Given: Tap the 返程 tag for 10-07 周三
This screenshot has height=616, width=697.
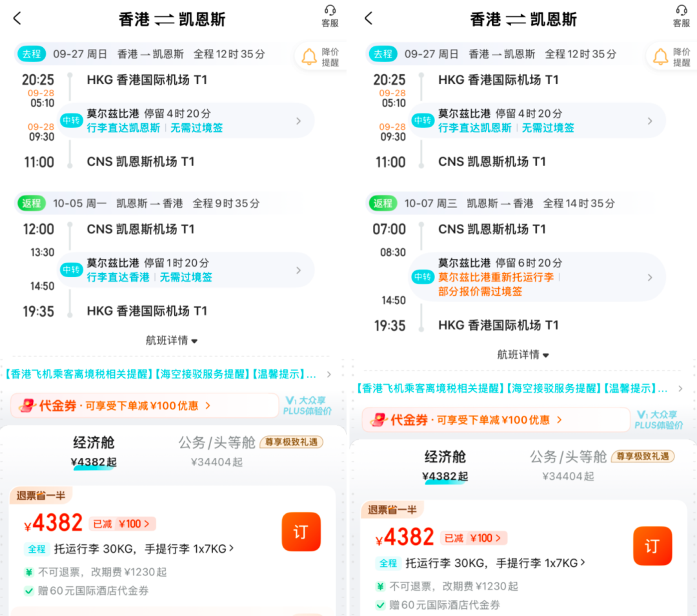Looking at the screenshot, I should 383,203.
